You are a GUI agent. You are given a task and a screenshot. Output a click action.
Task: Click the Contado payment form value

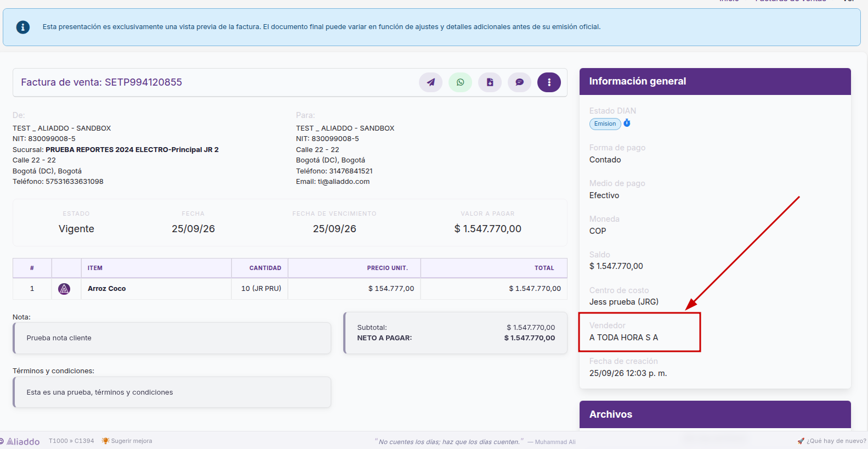point(605,160)
